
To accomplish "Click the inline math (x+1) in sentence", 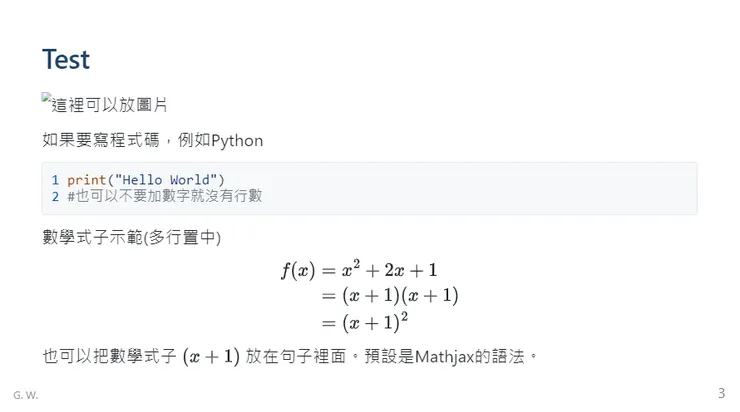I will (211, 356).
